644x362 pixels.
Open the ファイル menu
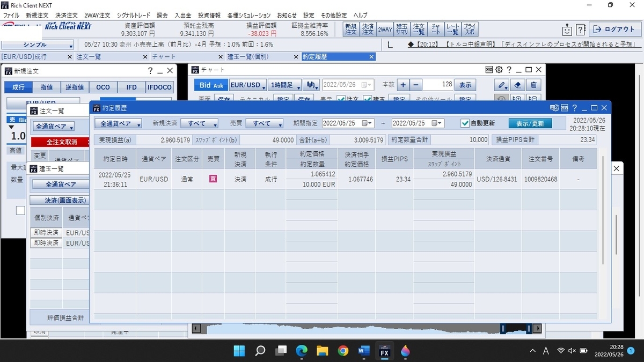click(11, 15)
